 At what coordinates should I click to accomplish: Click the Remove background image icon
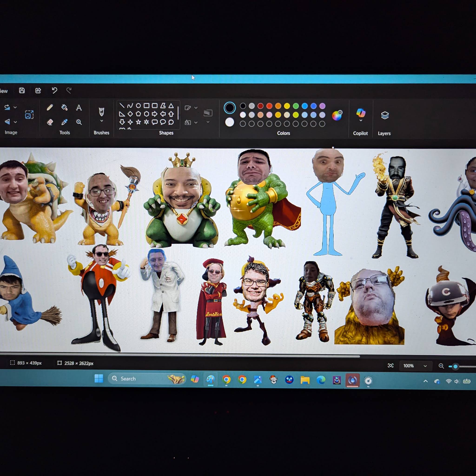point(29,115)
